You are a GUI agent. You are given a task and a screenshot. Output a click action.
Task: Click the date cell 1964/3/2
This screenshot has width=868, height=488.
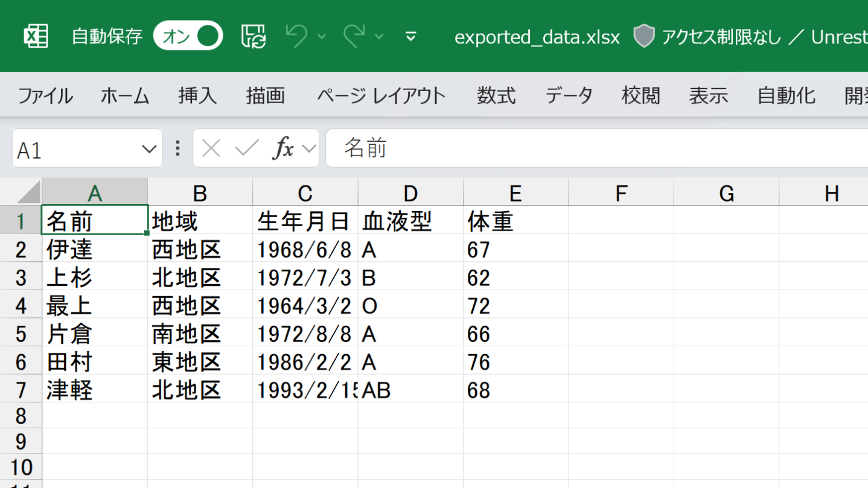305,305
